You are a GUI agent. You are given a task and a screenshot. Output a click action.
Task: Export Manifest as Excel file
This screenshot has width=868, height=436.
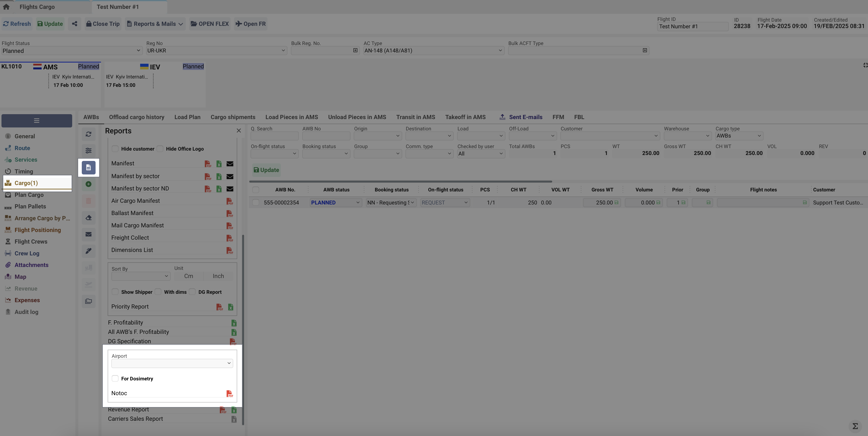[219, 164]
